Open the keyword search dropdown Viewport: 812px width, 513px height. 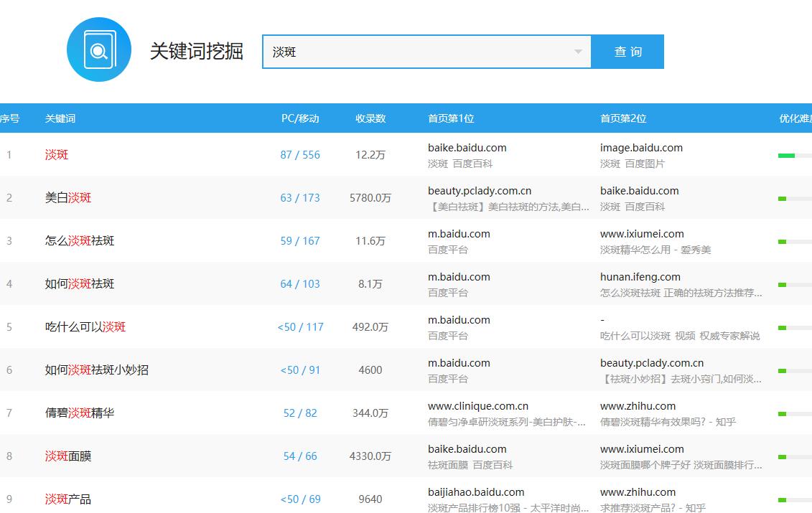tap(578, 51)
